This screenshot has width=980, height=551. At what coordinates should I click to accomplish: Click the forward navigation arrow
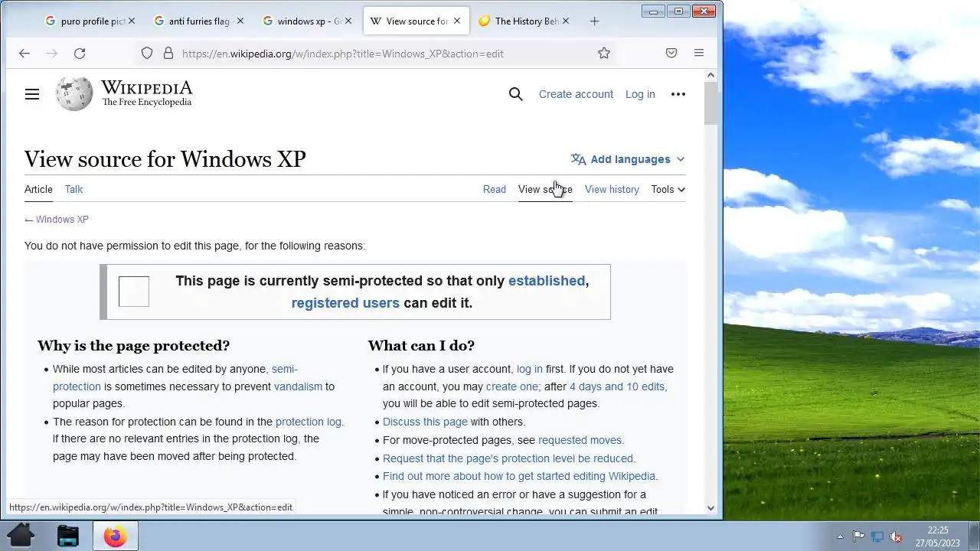(52, 53)
